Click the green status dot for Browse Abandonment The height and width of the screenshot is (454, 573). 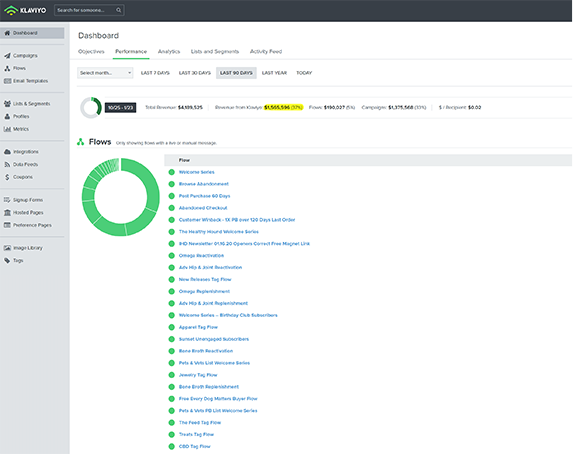[171, 184]
